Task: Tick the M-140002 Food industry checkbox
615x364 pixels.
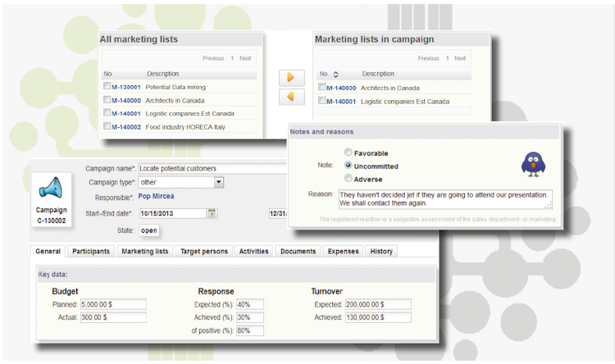Action: (x=107, y=126)
